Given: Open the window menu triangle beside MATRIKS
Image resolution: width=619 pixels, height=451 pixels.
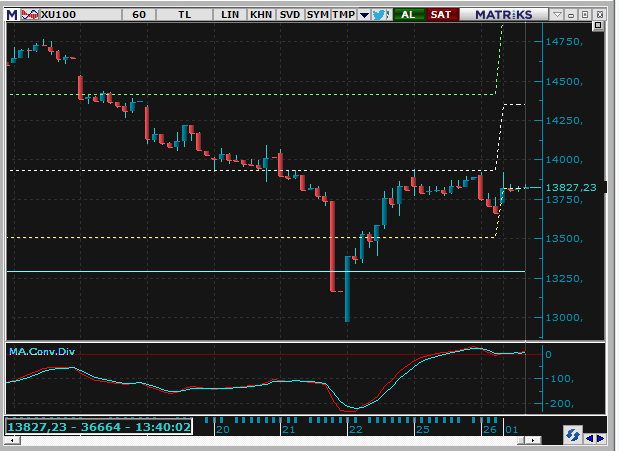Looking at the screenshot, I should [x=557, y=15].
